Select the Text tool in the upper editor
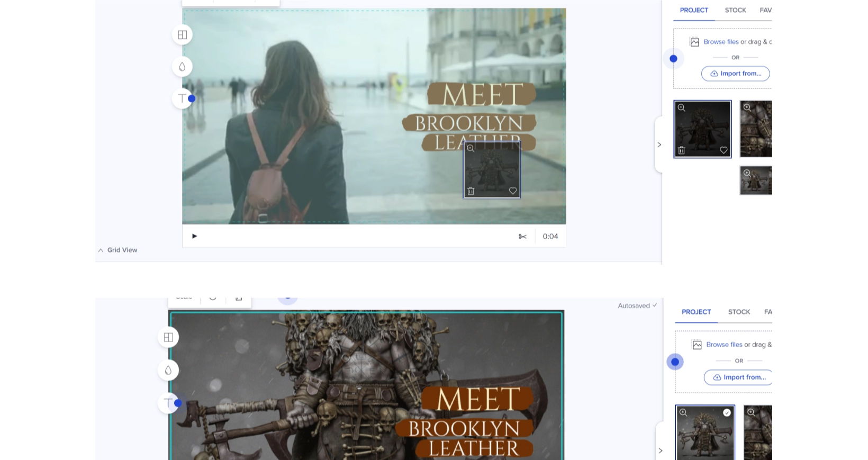 click(x=182, y=98)
